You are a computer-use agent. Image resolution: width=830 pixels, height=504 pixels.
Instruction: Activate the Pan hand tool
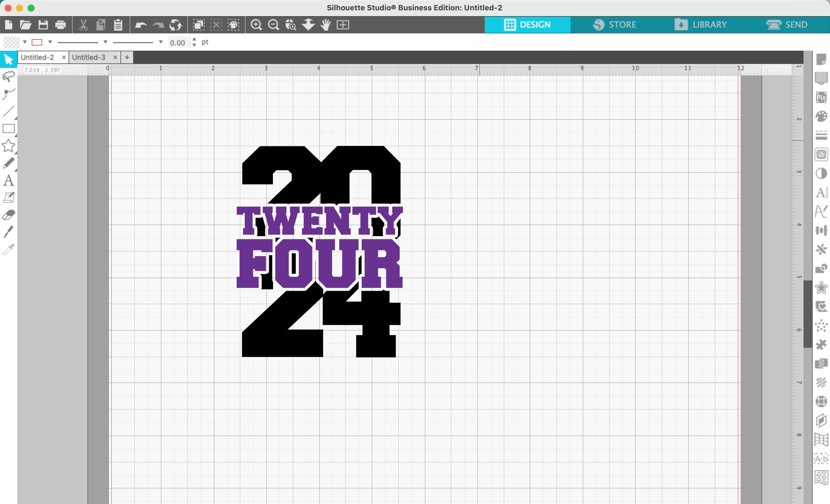325,24
